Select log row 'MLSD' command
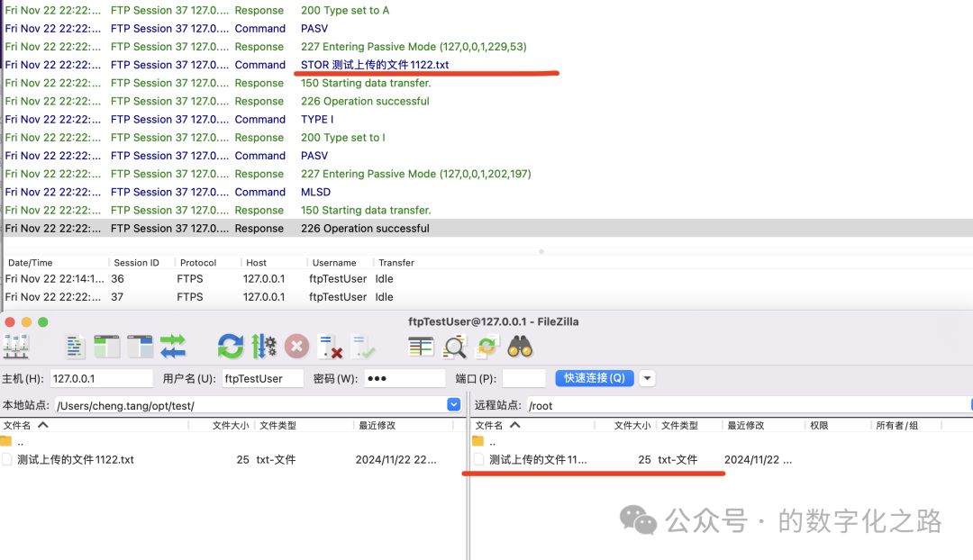Viewport: 973px width, 560px height. pyautogui.click(x=488, y=192)
